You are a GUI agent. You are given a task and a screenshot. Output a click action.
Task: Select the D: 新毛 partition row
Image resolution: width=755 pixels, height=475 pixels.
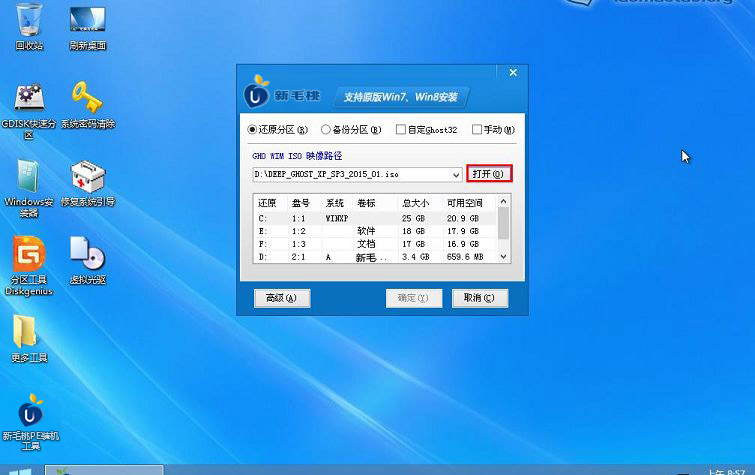tap(376, 257)
